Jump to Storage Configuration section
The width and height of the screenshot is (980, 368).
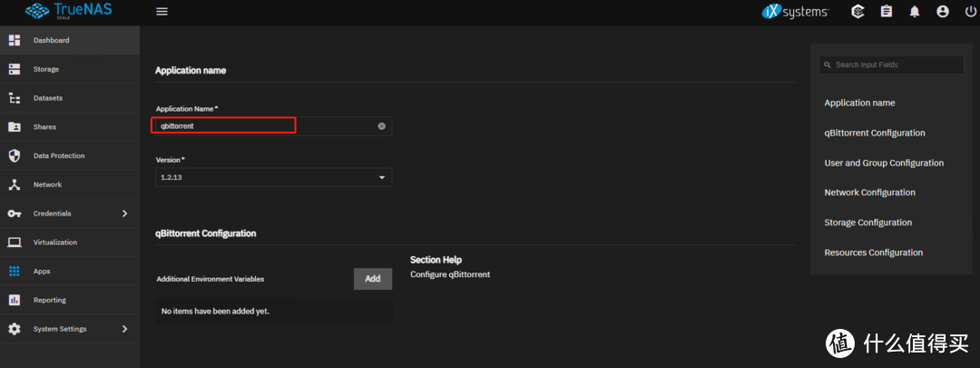(867, 223)
